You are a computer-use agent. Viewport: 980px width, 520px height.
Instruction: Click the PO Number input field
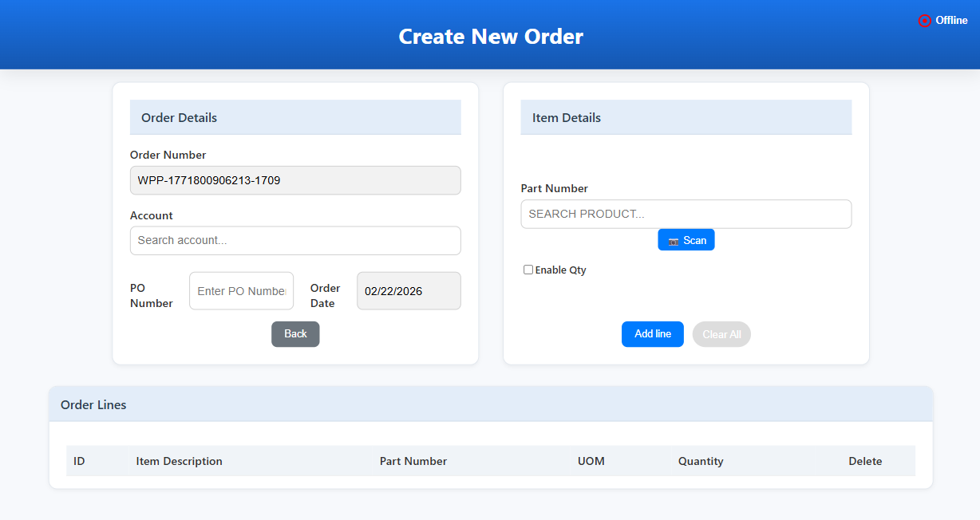coord(242,291)
